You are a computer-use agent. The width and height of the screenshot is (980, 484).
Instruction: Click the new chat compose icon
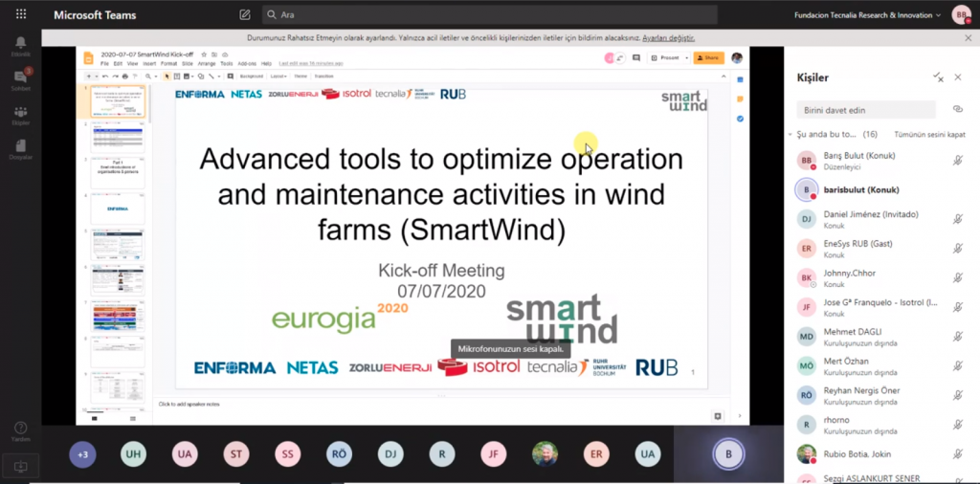pyautogui.click(x=245, y=15)
